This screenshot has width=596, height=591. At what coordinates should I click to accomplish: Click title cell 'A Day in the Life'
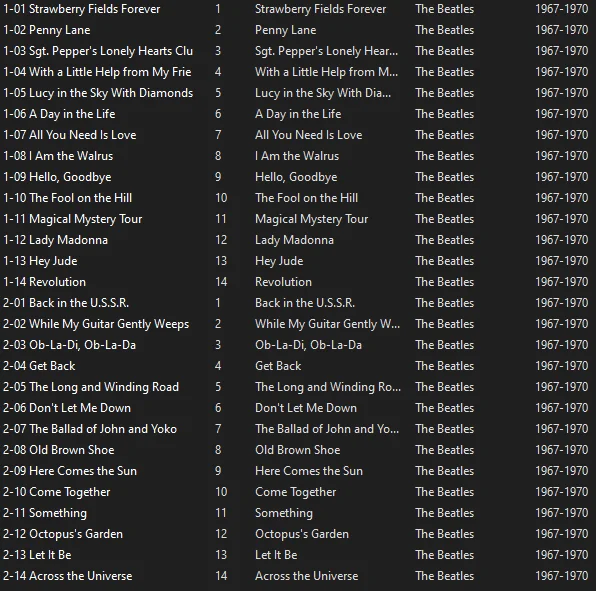click(x=298, y=114)
